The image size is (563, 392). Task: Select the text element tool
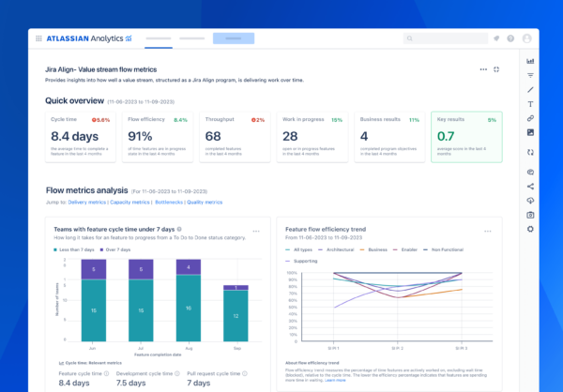[x=530, y=104]
